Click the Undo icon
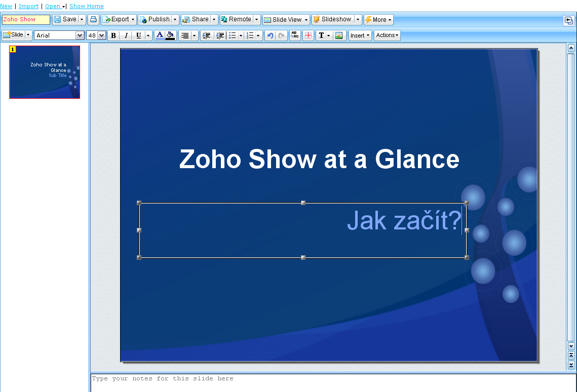This screenshot has width=577, height=392. [x=270, y=35]
